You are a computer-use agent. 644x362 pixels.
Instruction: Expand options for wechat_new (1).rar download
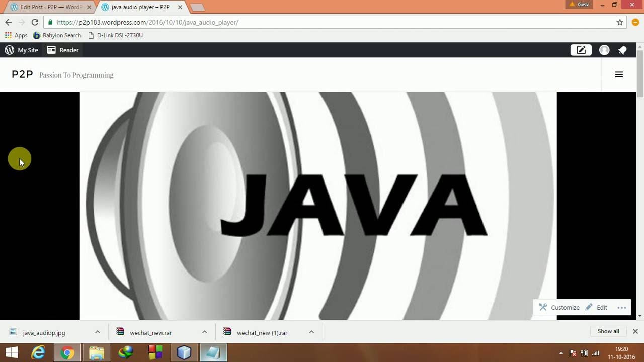click(x=311, y=332)
